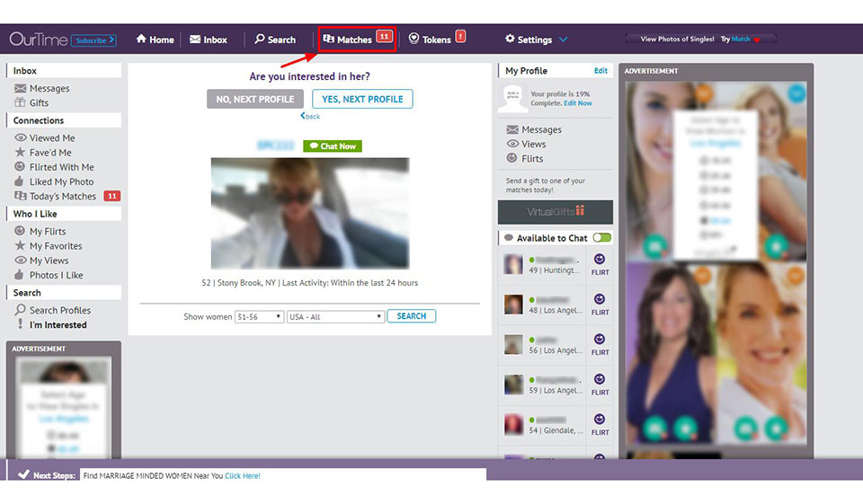
Task: Click the Tokens icon in navbar
Action: tap(414, 39)
